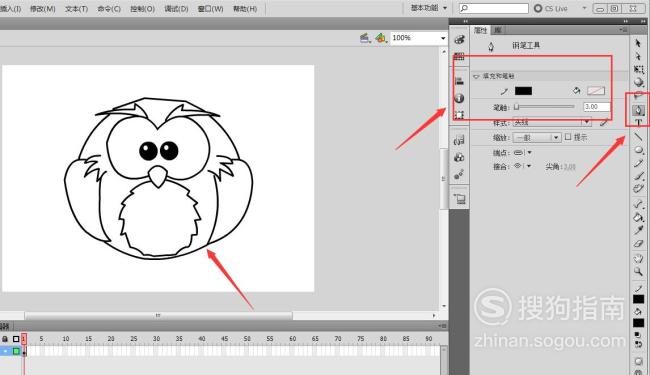Open the 修改(M) menu
Image resolution: width=650 pixels, height=375 pixels.
click(x=43, y=9)
